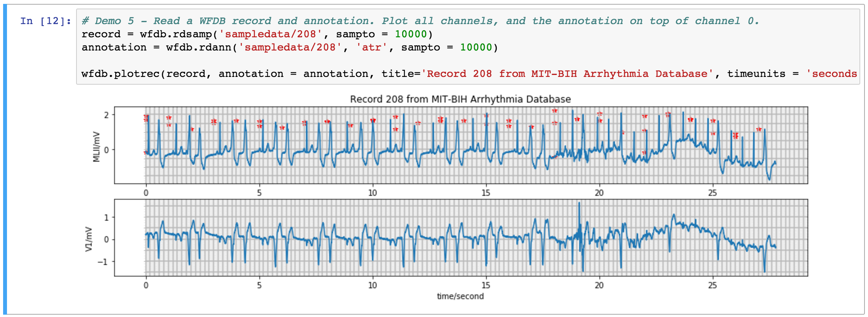Click the time/second axis label

coord(460,296)
